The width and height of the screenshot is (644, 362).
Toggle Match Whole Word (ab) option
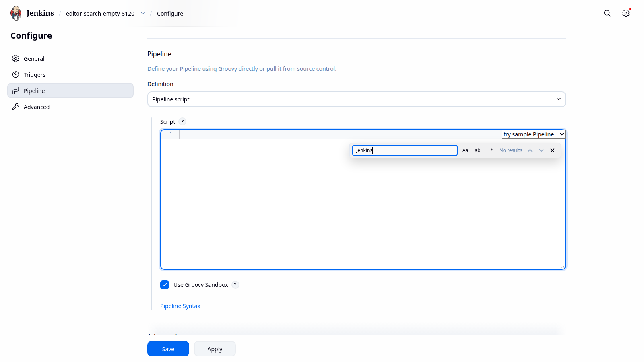[x=477, y=150]
